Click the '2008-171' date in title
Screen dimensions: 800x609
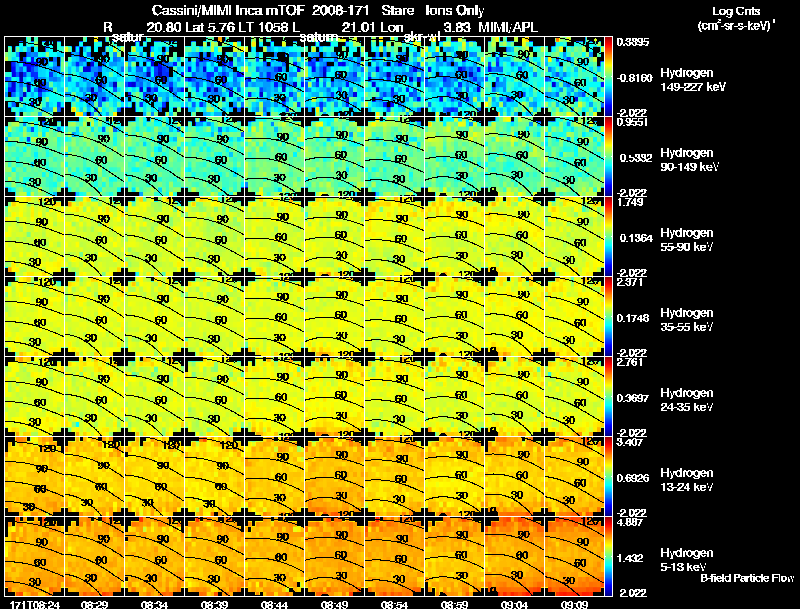(340, 11)
